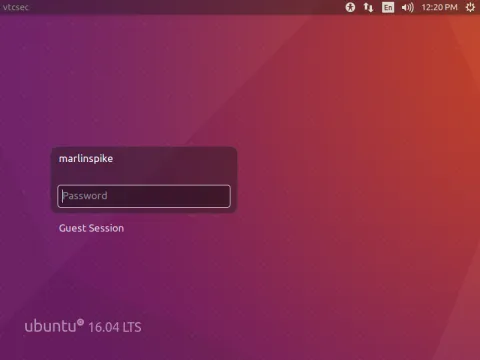Open the network connections indicator
480x360 pixels.
point(368,7)
